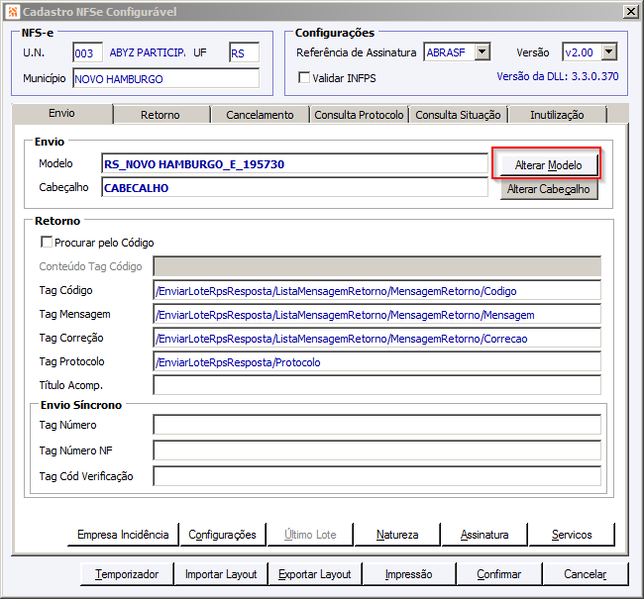
Task: Click the Alterar Modelo button
Action: [548, 165]
